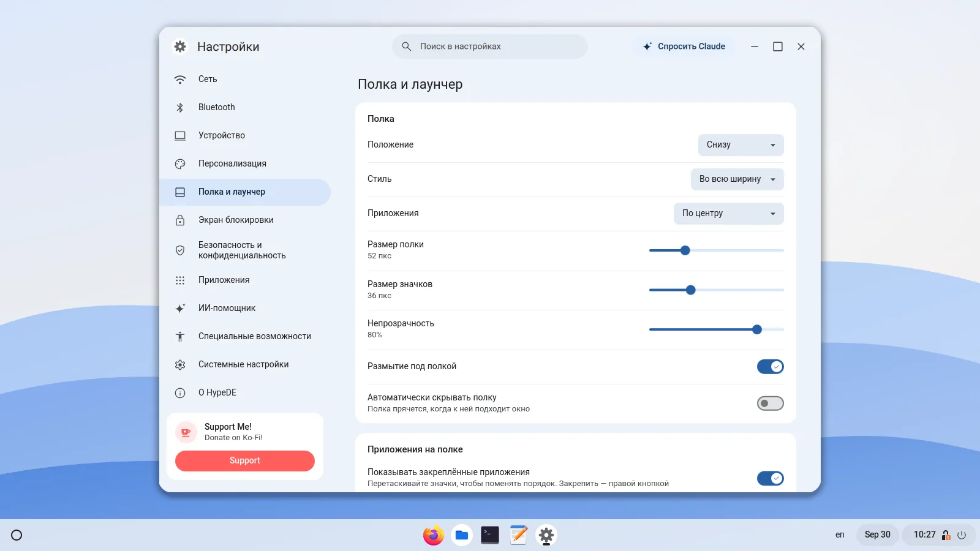Click the gear icon beside Системные настройки
This screenshot has height=551, width=980.
(180, 365)
